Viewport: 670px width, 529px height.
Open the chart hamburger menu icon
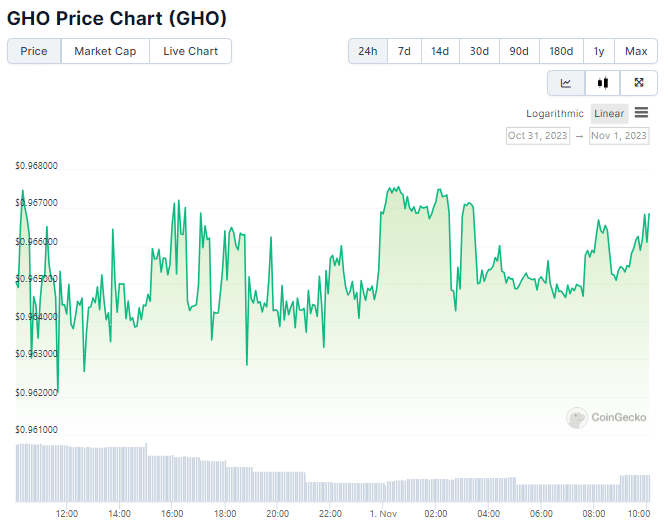point(641,113)
